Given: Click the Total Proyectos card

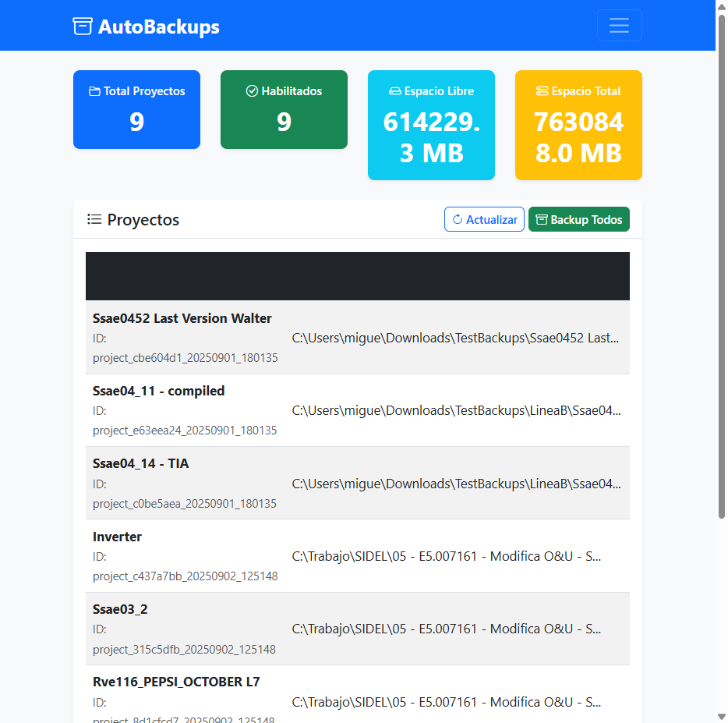Looking at the screenshot, I should [136, 110].
